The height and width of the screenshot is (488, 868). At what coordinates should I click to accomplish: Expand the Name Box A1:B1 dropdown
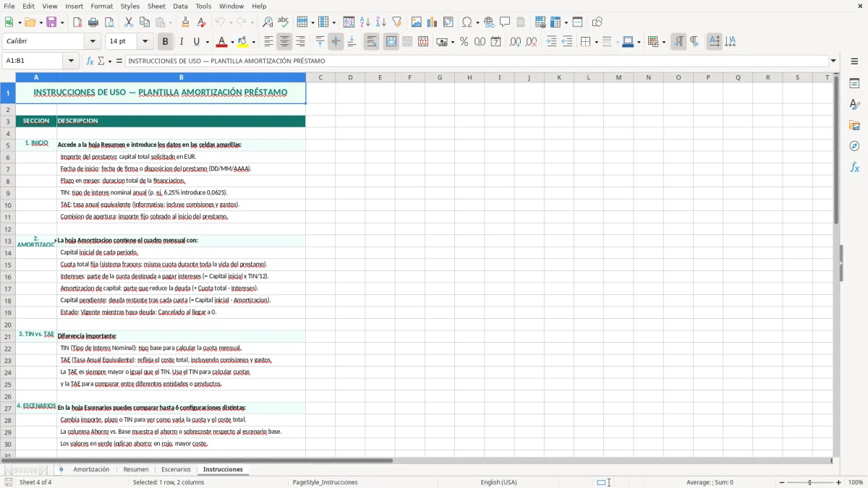coord(71,61)
